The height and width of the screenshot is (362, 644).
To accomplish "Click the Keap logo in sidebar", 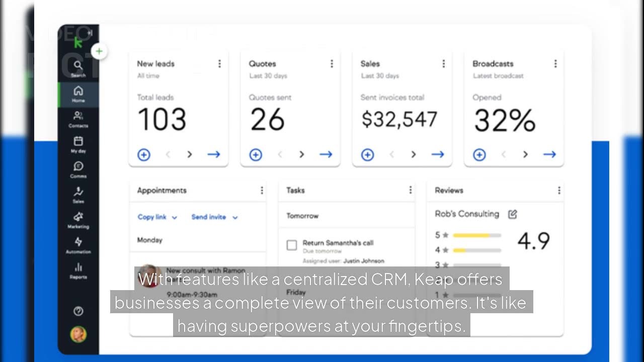I will click(x=78, y=42).
